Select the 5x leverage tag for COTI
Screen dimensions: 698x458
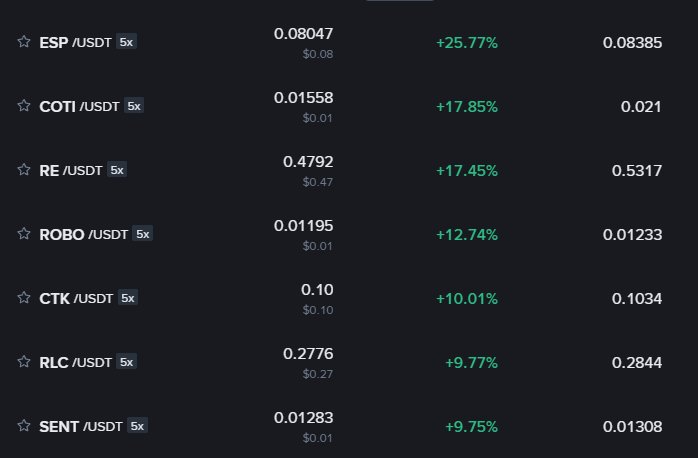[x=134, y=106]
